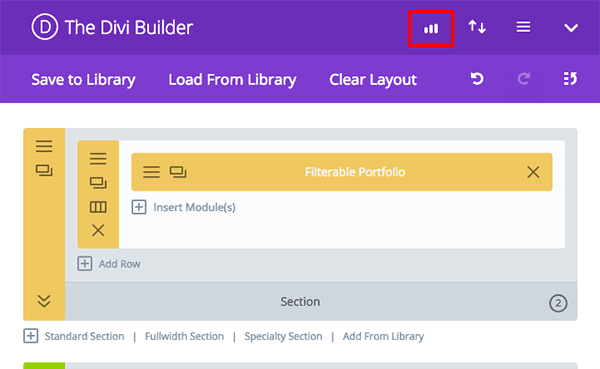Delete the row with X icon
This screenshot has width=600, height=369.
[x=98, y=230]
